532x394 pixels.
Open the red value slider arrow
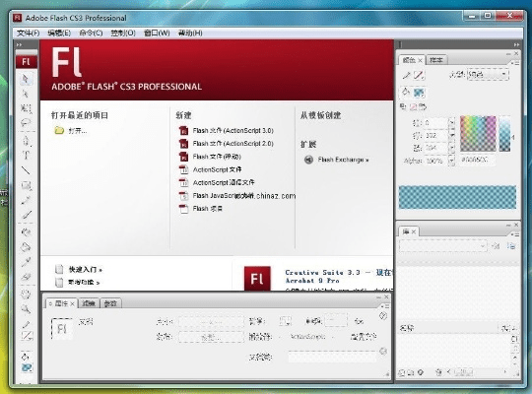451,122
